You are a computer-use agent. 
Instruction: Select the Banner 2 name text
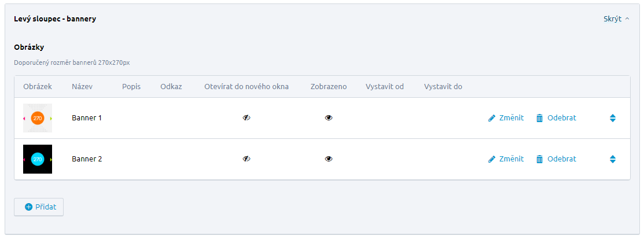[87, 159]
